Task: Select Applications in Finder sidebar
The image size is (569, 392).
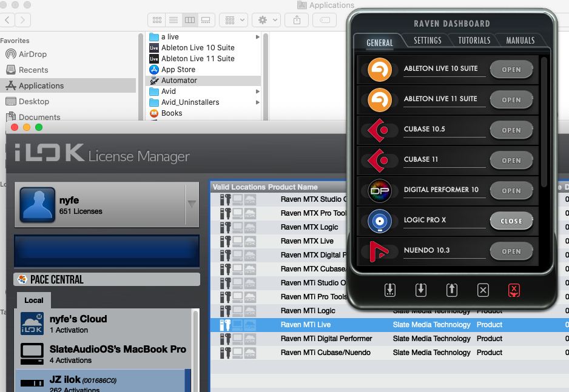Action: tap(41, 85)
